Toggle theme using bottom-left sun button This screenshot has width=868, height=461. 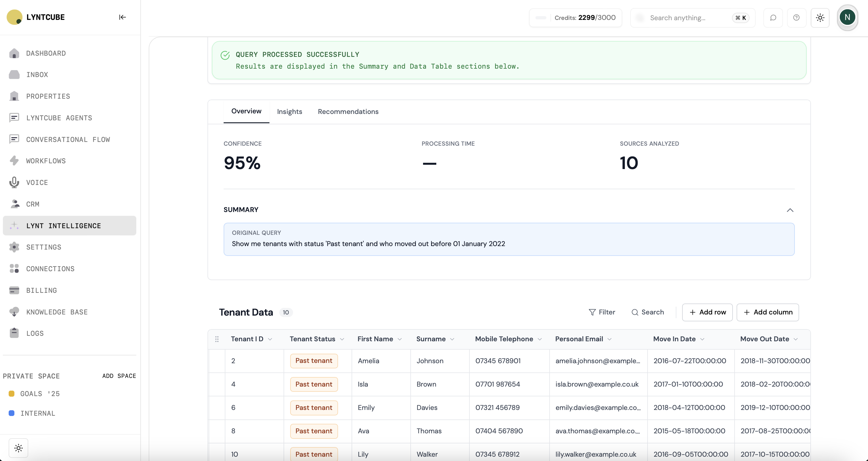(x=18, y=448)
